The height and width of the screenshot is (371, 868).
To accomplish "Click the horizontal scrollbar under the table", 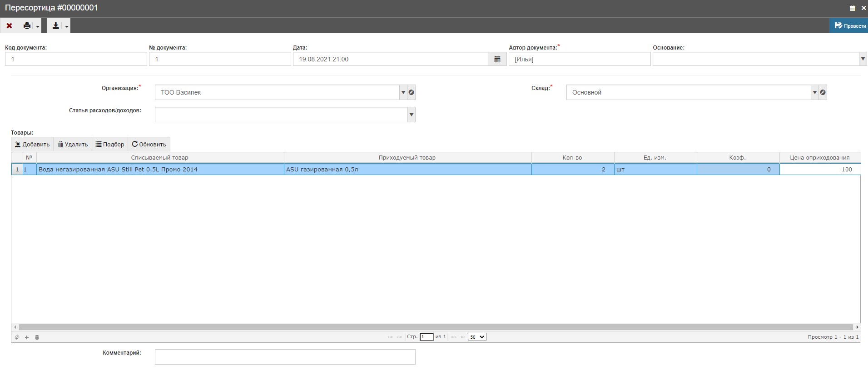I will (x=436, y=327).
